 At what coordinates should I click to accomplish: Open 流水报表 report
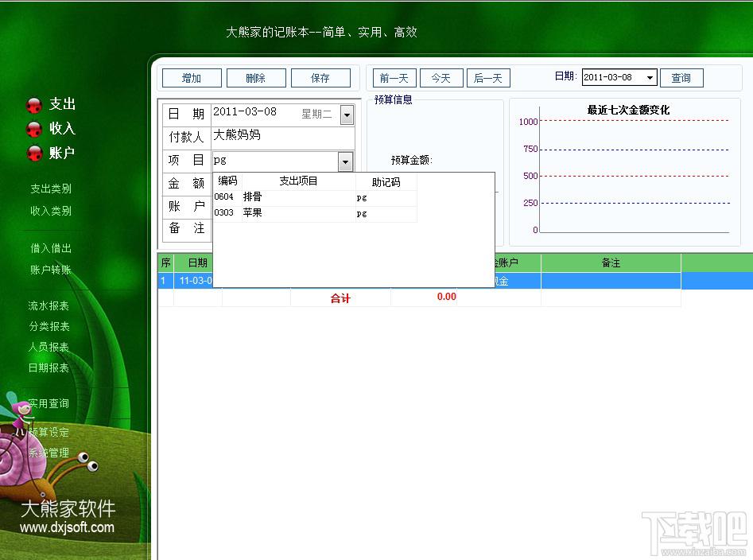tap(49, 306)
